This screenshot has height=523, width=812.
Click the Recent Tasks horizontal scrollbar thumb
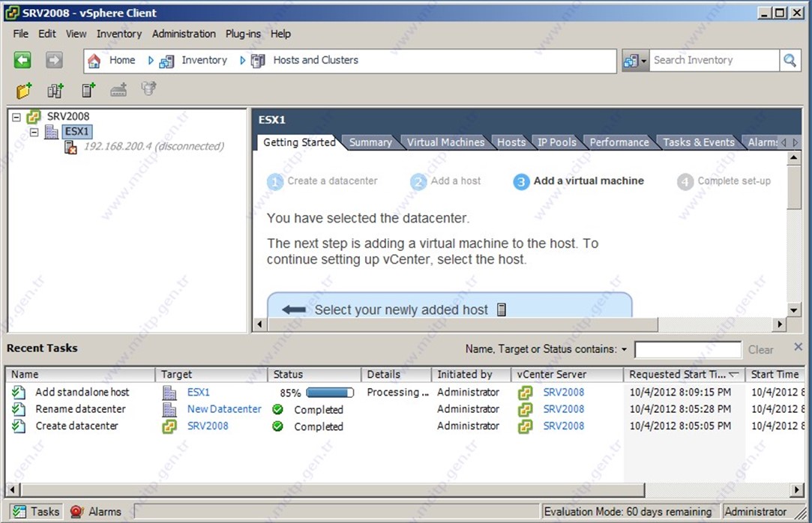pos(333,489)
